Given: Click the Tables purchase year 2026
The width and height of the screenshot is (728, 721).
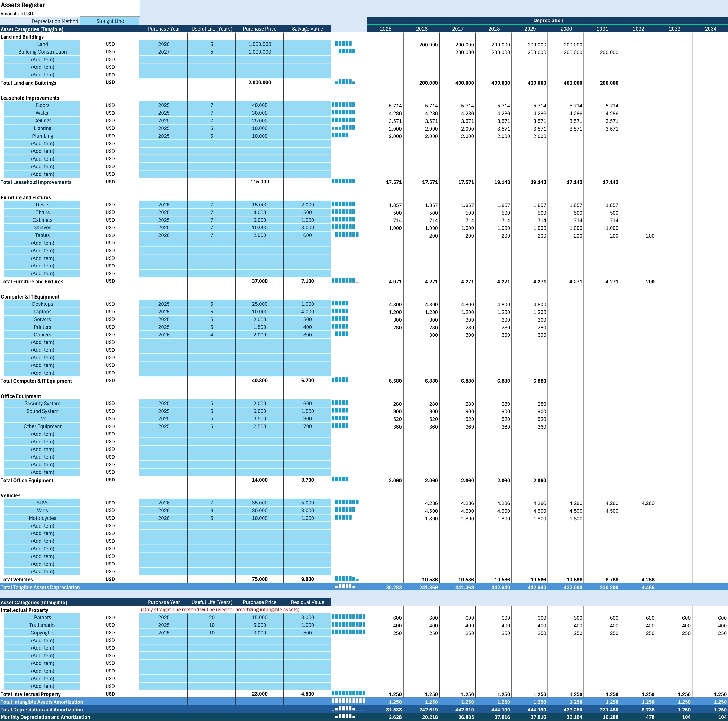Looking at the screenshot, I should [x=164, y=235].
